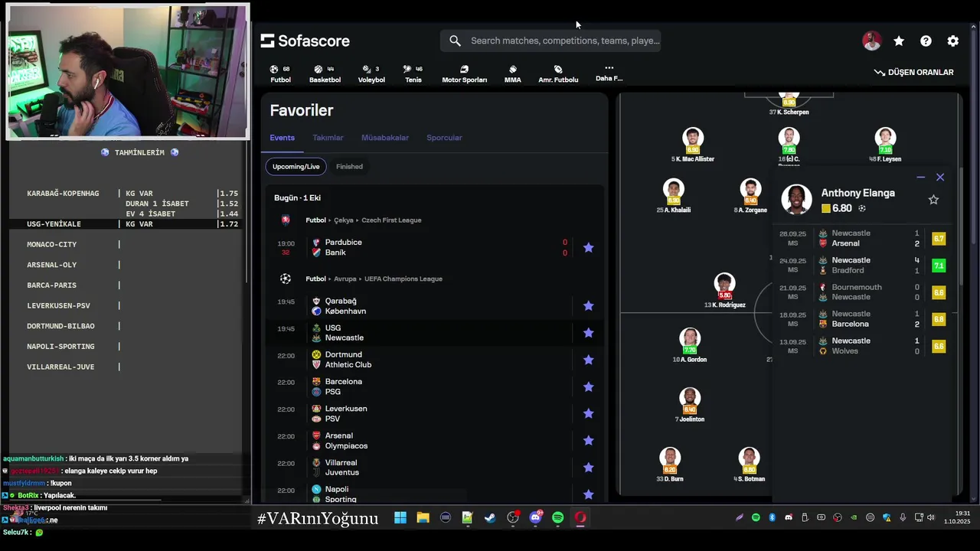
Task: Select player K. Mac Allister in lineup
Action: point(693,145)
